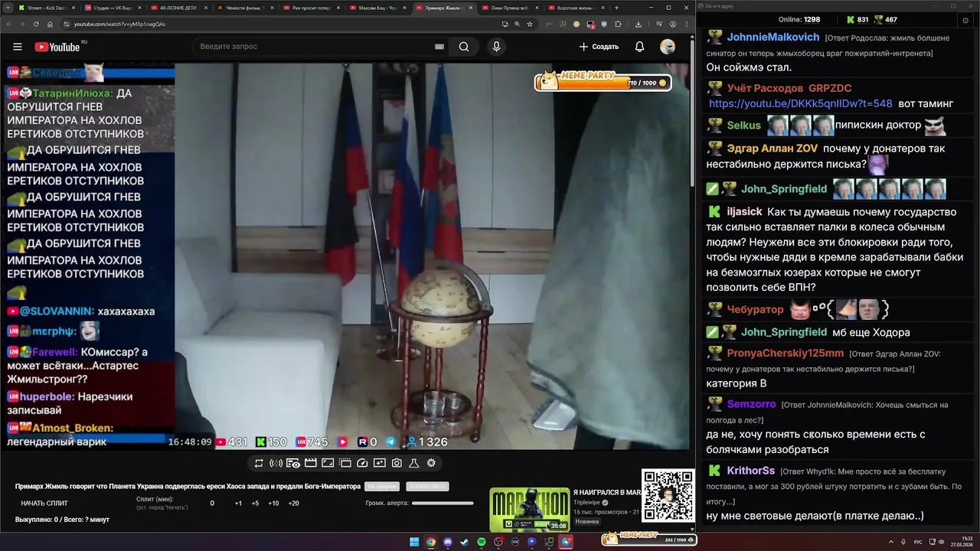Open the Marathon recommended video thumbnail
The width and height of the screenshot is (980, 551).
click(530, 509)
